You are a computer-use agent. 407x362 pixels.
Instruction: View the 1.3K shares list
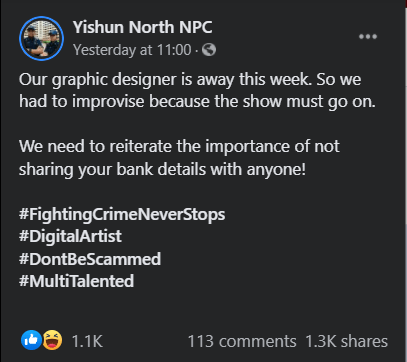pyautogui.click(x=347, y=341)
